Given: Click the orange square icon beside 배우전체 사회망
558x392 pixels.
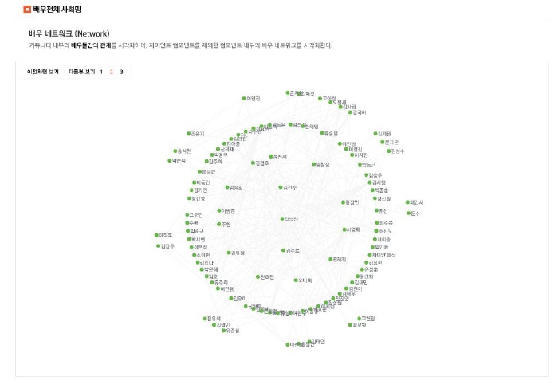Looking at the screenshot, I should click(x=27, y=10).
